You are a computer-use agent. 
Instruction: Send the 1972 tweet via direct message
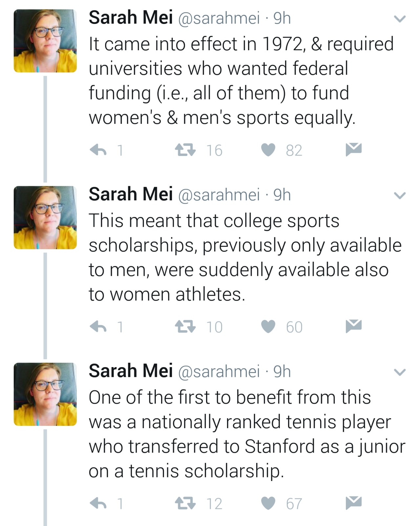point(353,149)
